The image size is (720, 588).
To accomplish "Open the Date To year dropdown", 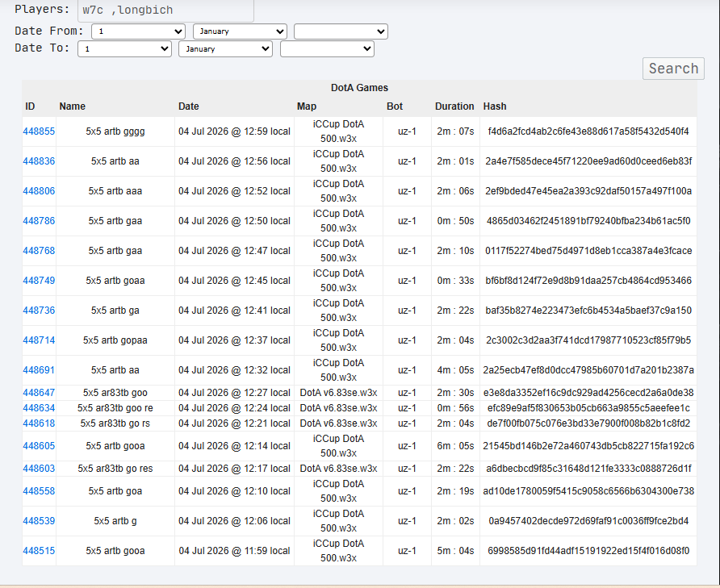I will pyautogui.click(x=327, y=49).
